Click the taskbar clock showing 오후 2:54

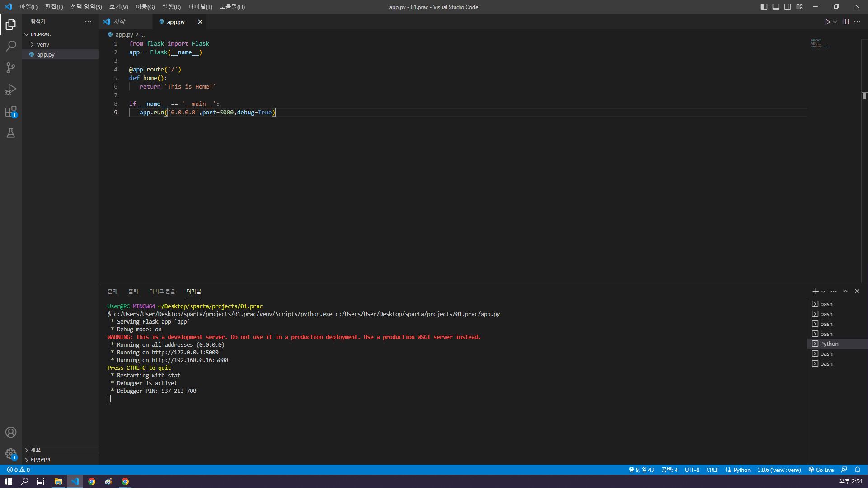851,482
